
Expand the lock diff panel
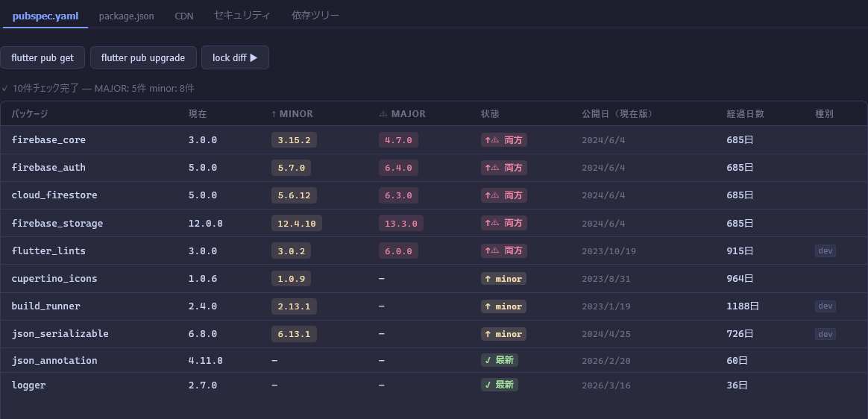click(235, 57)
